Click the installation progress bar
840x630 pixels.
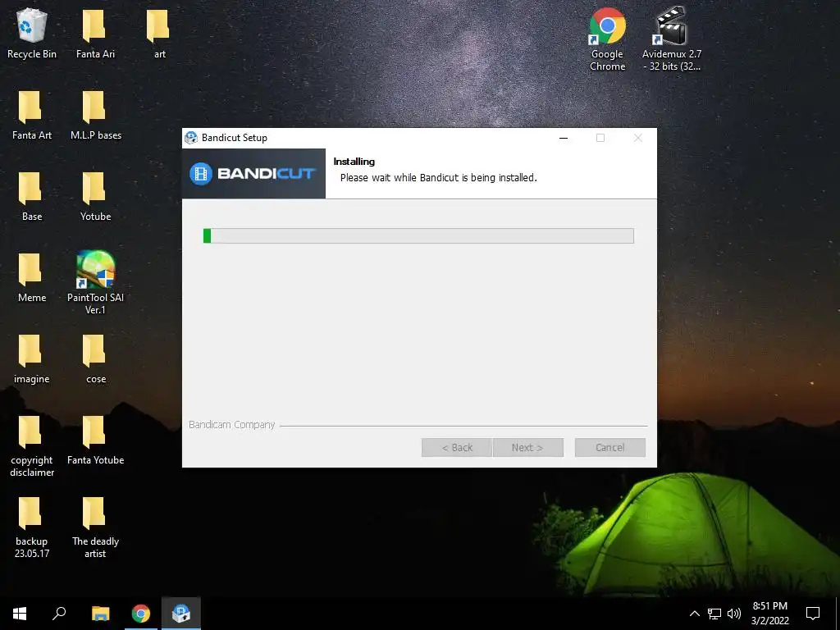(x=418, y=235)
